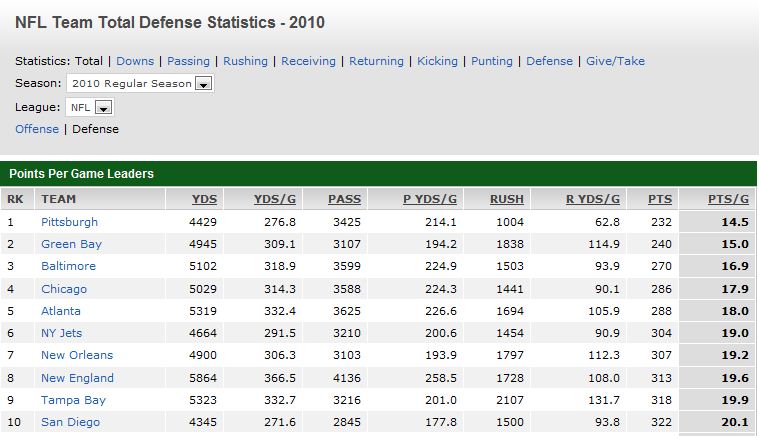759x436 pixels.
Task: Open the San Diego team page
Action: click(x=70, y=422)
